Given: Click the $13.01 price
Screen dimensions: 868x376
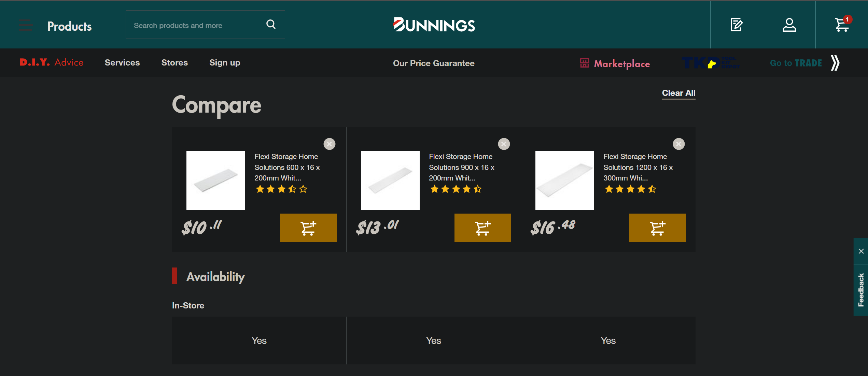Looking at the screenshot, I should (x=377, y=227).
